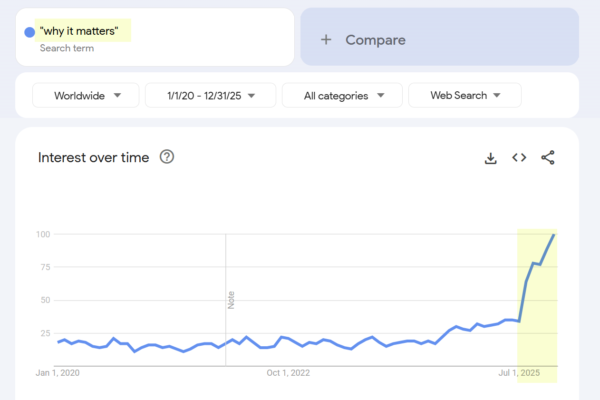Screen dimensions: 600x400
Task: Click the Interest over time heading
Action: pos(93,157)
